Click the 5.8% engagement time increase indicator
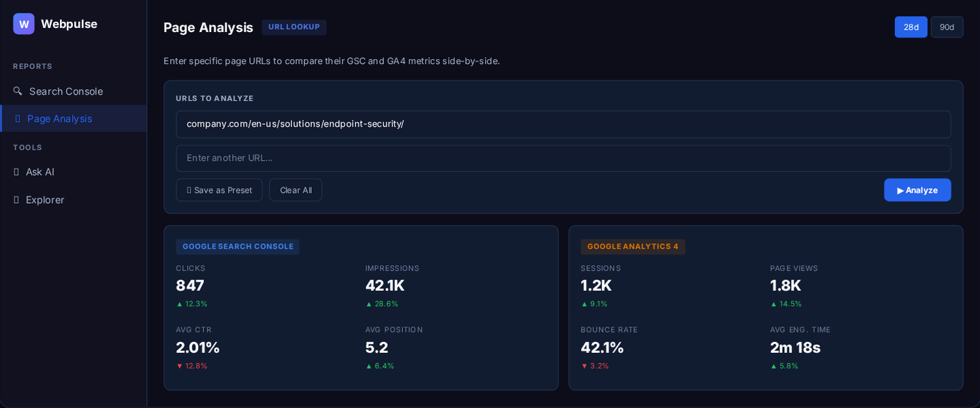980x408 pixels. coord(784,366)
